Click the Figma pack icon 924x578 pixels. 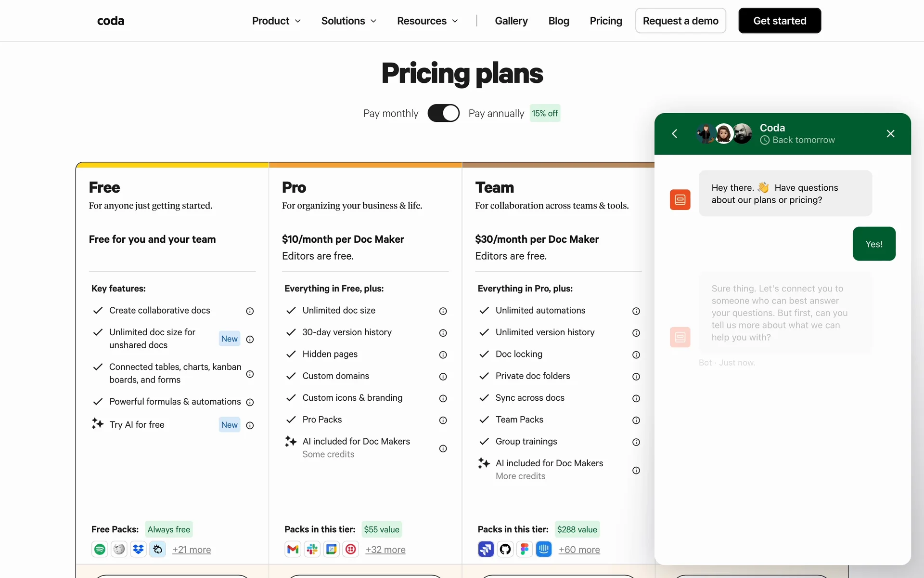[525, 549]
